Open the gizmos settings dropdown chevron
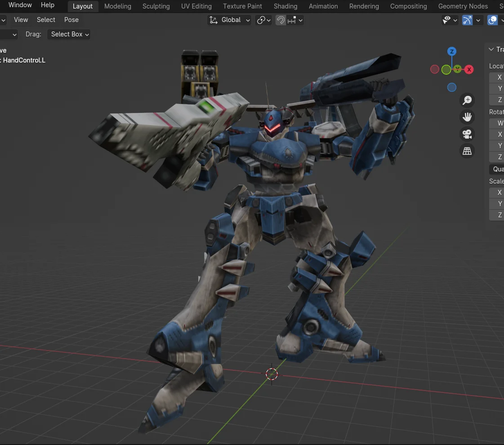504x445 pixels. click(478, 20)
